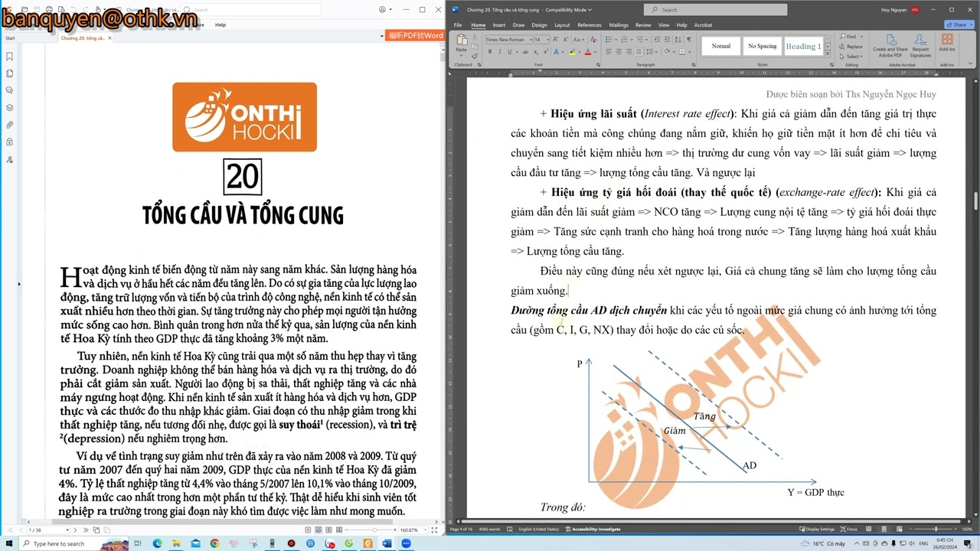This screenshot has width=980, height=551.
Task: Click the Print icon in the PDF toolbar
Action: tap(49, 9)
